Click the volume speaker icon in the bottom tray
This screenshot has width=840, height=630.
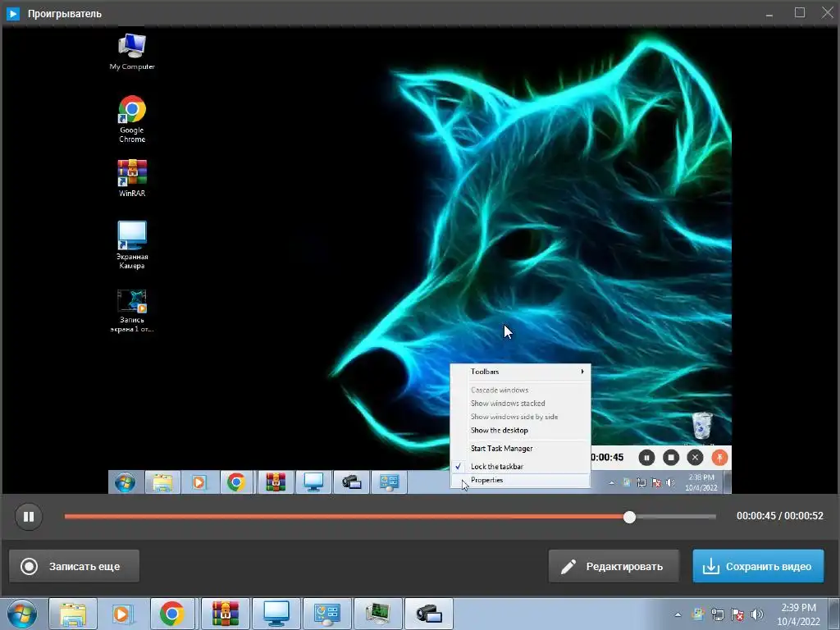[757, 614]
